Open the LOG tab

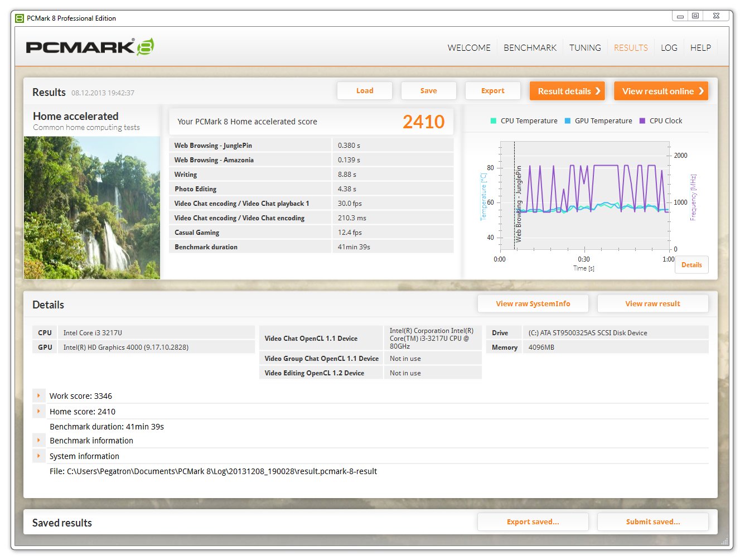click(669, 48)
